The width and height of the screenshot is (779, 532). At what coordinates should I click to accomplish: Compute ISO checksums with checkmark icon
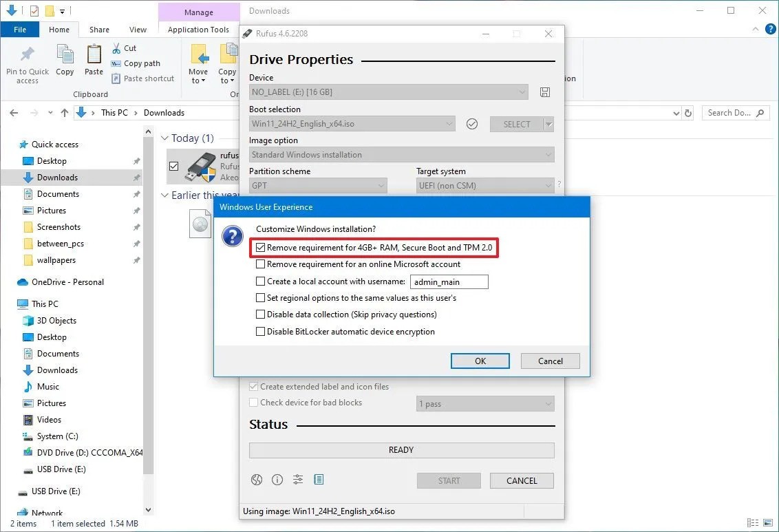472,124
